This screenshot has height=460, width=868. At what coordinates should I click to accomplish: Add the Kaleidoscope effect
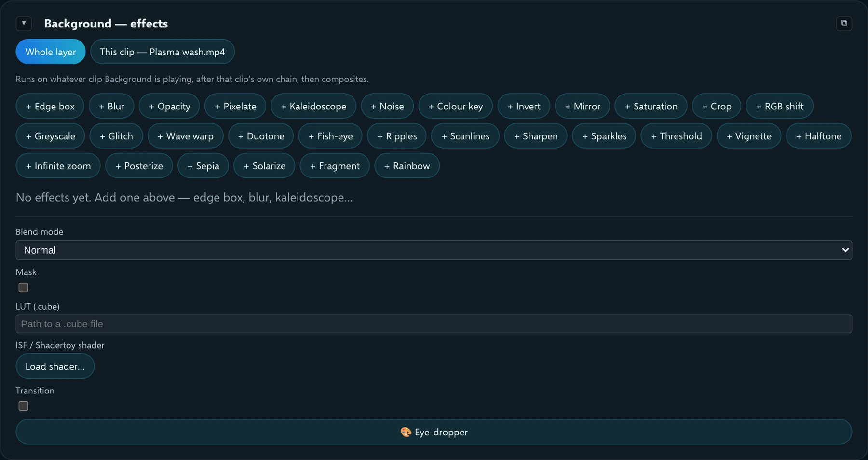pos(313,106)
